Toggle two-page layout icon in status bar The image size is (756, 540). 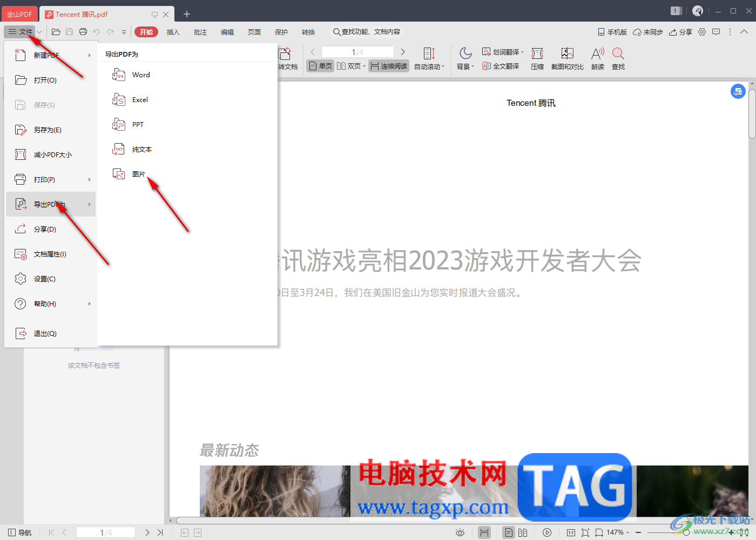tap(523, 532)
